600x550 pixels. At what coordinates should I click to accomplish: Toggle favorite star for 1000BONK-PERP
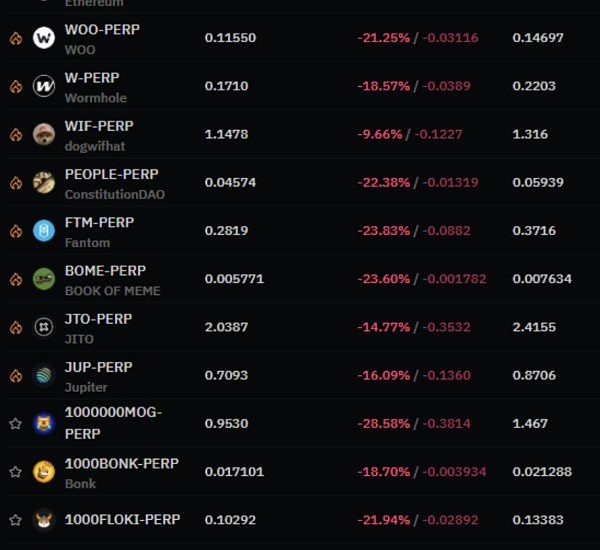15,472
